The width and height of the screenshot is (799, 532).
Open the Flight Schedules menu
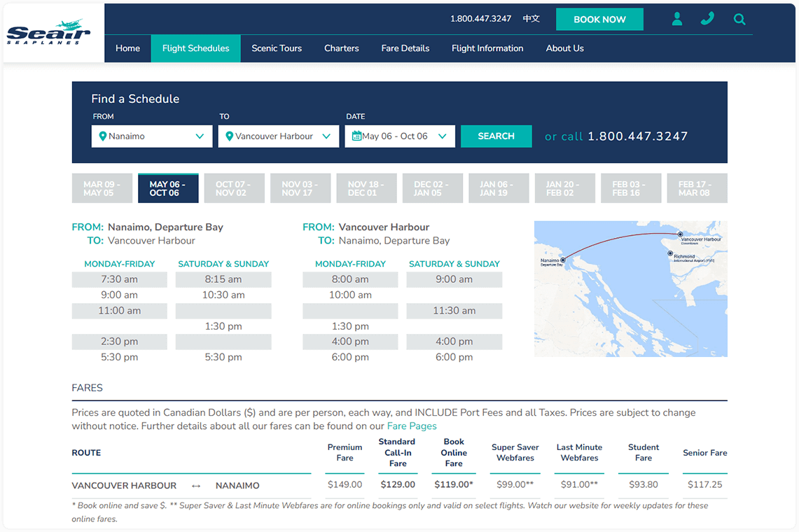pyautogui.click(x=195, y=48)
